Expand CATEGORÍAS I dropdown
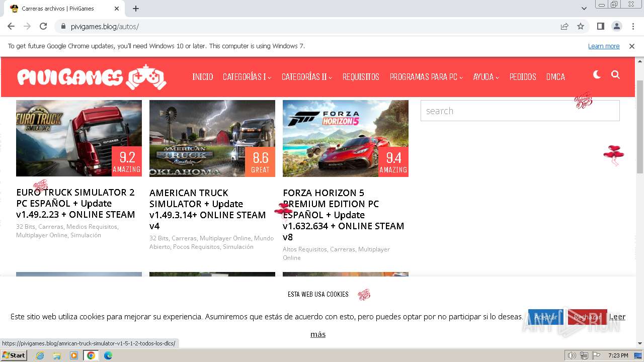 pos(247,77)
